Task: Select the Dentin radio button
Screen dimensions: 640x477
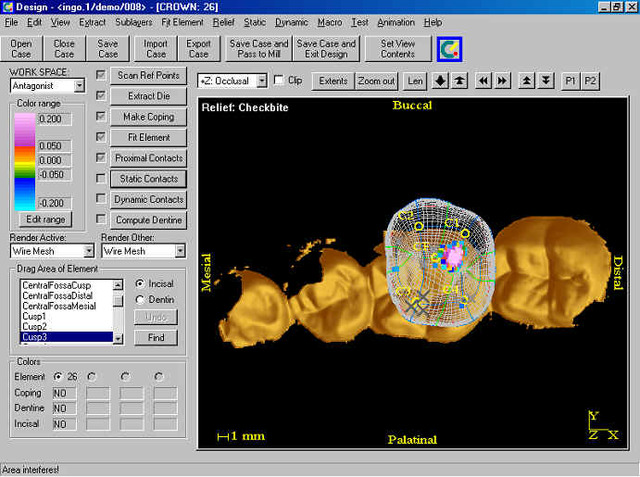Action: (140, 300)
